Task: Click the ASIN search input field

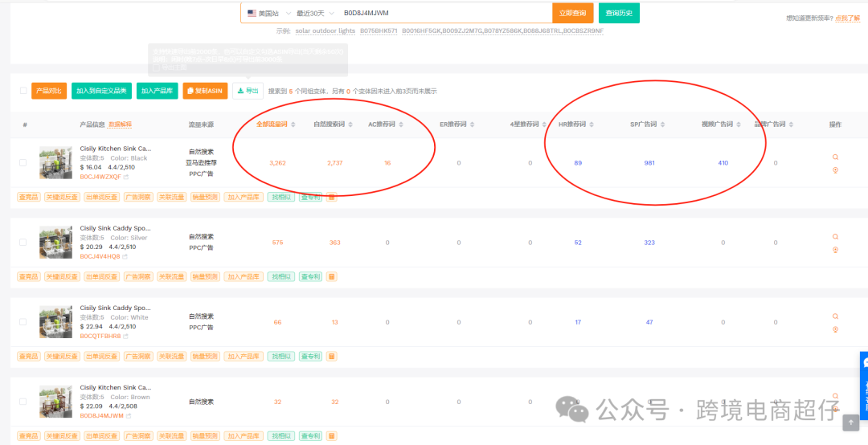Action: coord(442,13)
